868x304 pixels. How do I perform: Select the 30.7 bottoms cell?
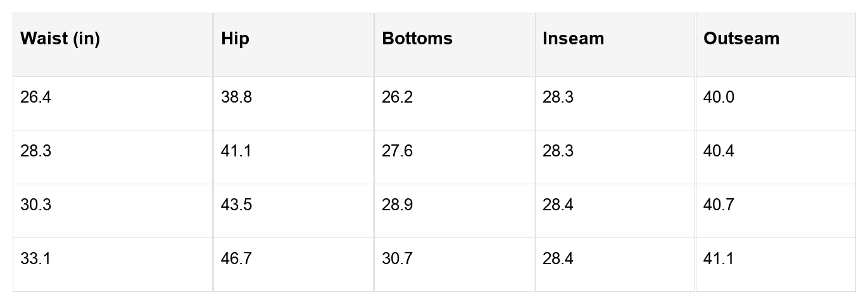pyautogui.click(x=397, y=259)
